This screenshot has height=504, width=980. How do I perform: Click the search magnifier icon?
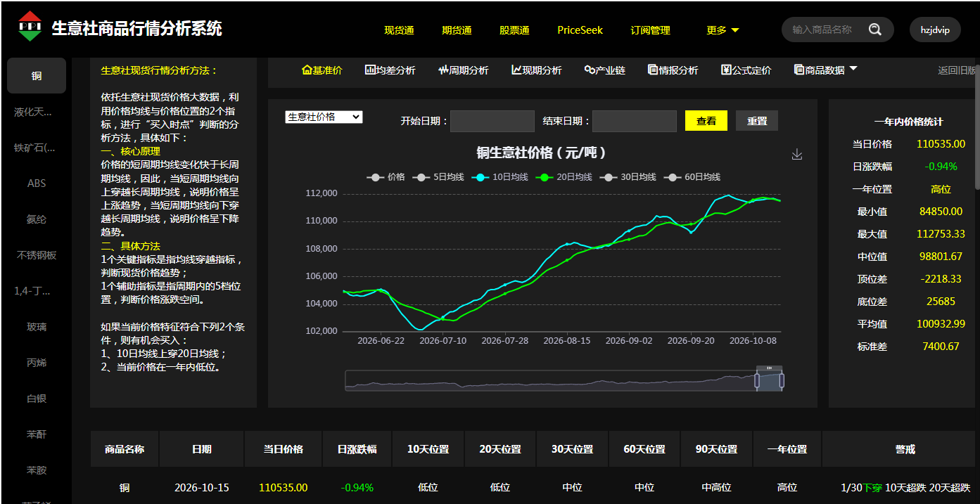click(874, 30)
